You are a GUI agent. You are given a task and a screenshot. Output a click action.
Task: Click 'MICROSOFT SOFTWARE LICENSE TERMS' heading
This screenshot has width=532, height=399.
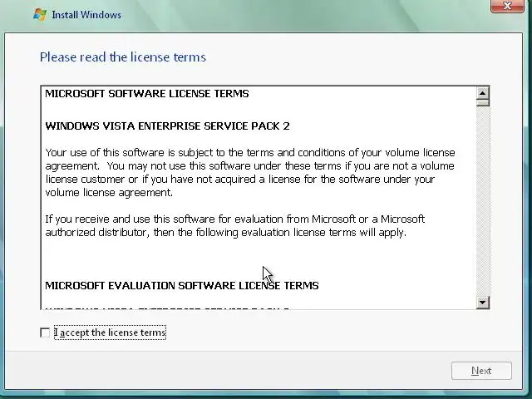point(147,94)
